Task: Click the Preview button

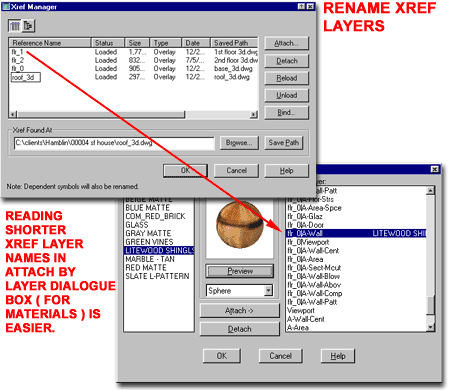Action: [240, 271]
